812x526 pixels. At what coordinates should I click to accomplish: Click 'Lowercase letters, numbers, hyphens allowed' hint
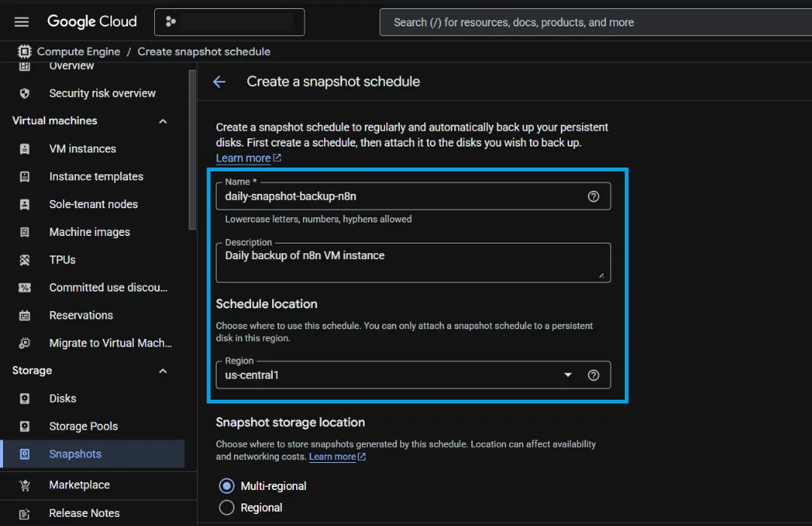(319, 219)
